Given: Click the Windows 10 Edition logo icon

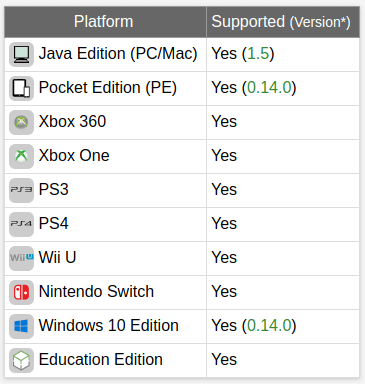Looking at the screenshot, I should (21, 326).
